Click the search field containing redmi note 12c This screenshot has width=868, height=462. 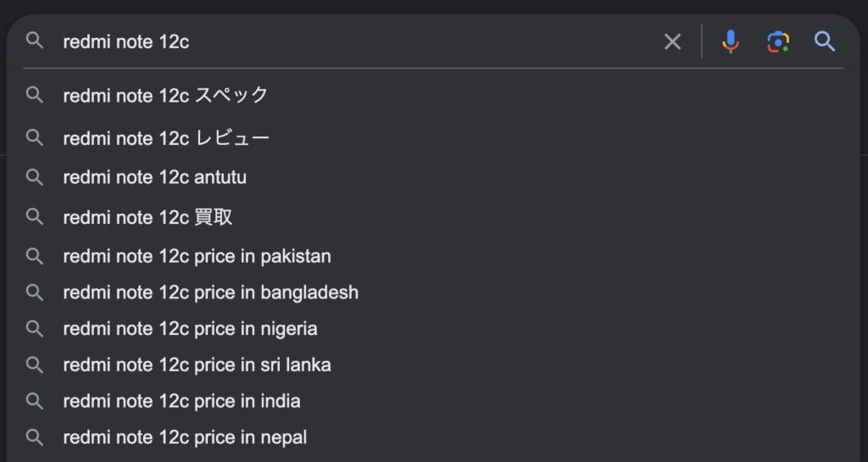click(x=339, y=42)
